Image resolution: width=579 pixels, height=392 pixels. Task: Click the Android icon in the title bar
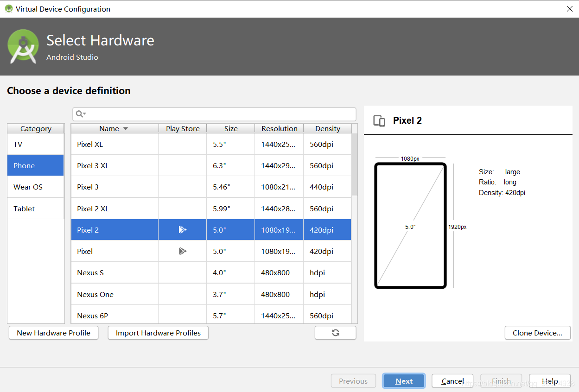point(9,9)
